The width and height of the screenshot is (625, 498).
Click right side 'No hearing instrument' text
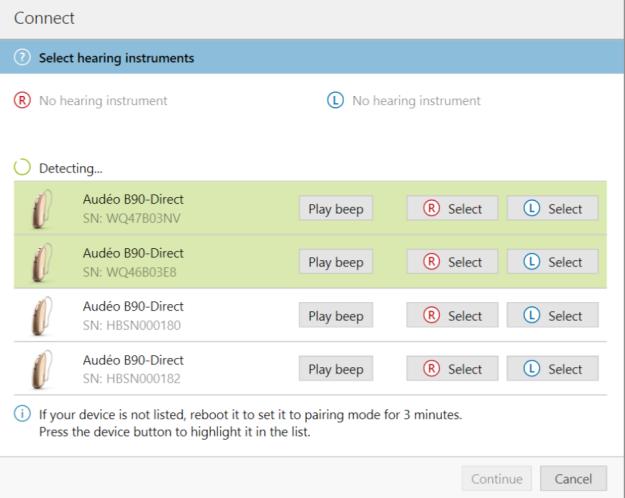(103, 101)
